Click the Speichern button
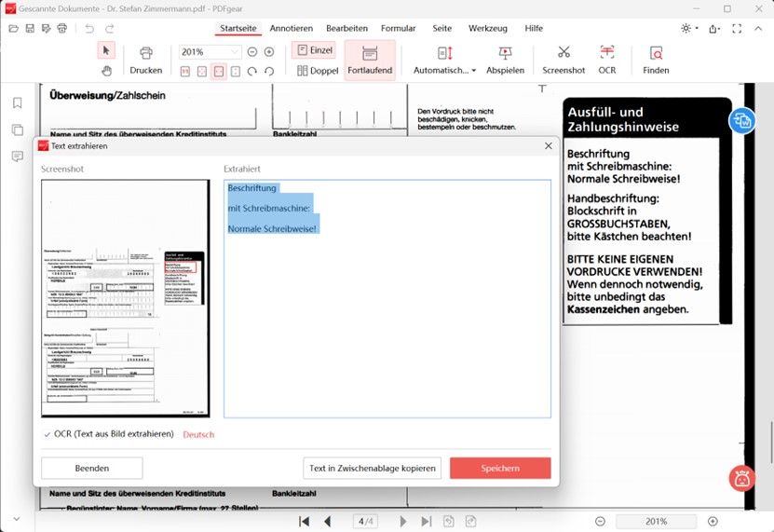The image size is (774, 532). pyautogui.click(x=500, y=468)
